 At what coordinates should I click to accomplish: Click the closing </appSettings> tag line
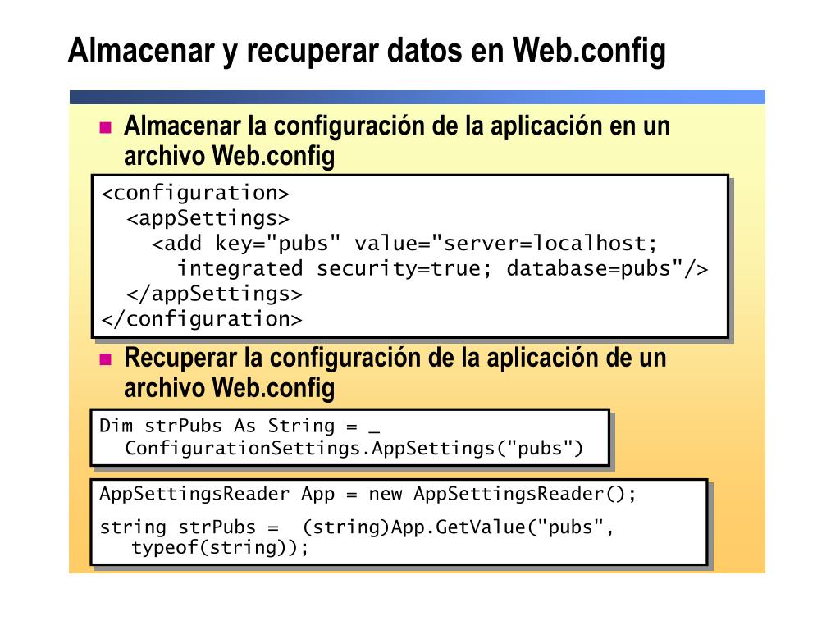click(214, 294)
